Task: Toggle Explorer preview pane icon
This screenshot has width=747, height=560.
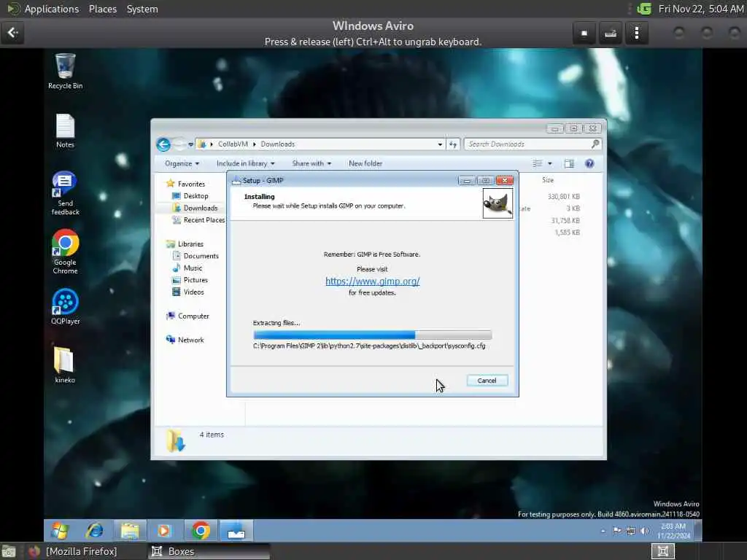Action: [569, 163]
